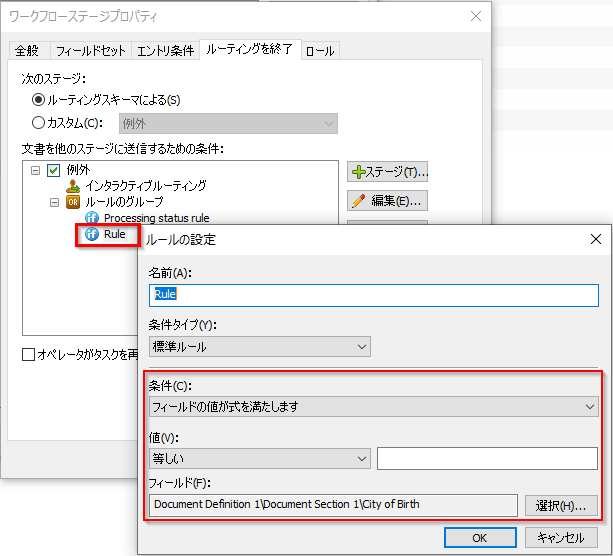Toggle the オペレータがタスクを checkbox
Image resolution: width=613 pixels, height=556 pixels.
(x=28, y=355)
